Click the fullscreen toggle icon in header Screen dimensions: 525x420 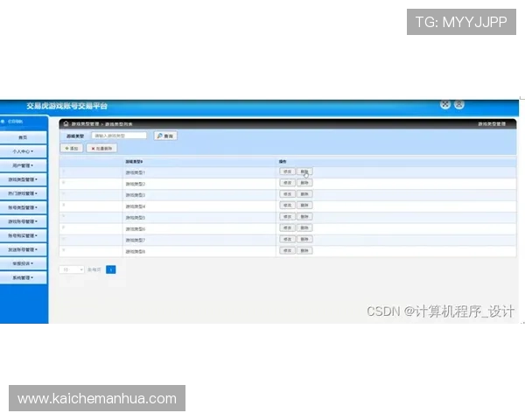(445, 105)
